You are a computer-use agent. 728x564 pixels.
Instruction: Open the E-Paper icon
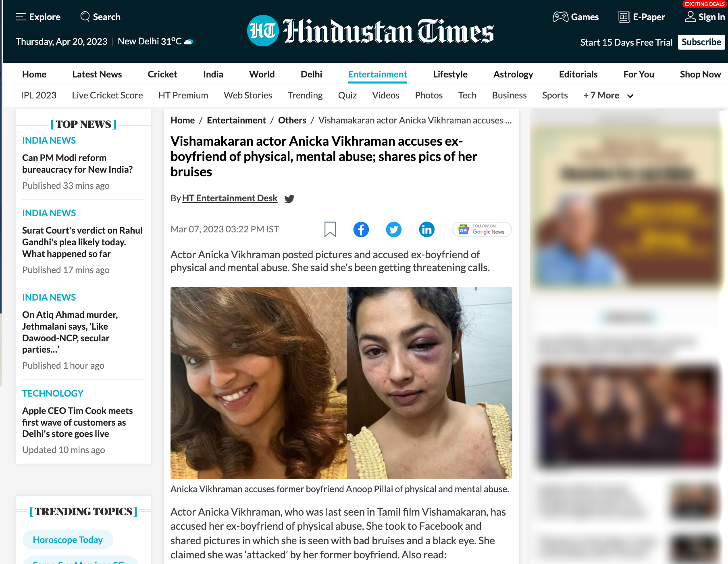tap(624, 17)
